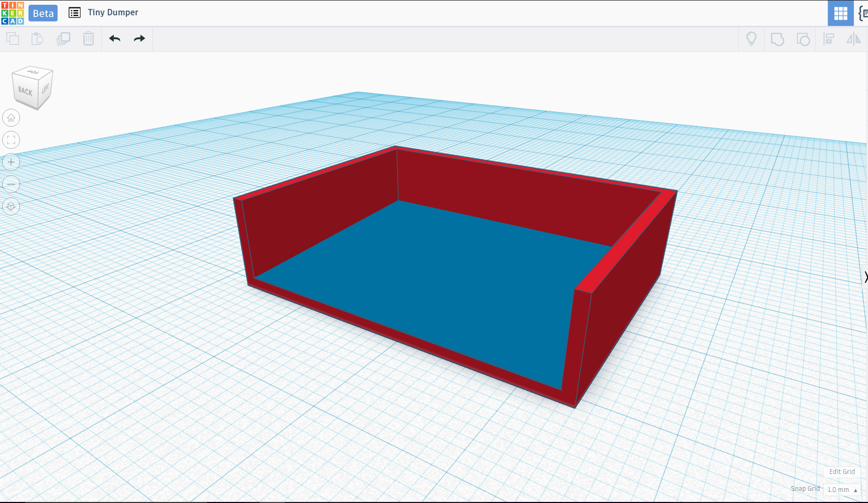Fit all in view button

click(x=11, y=140)
